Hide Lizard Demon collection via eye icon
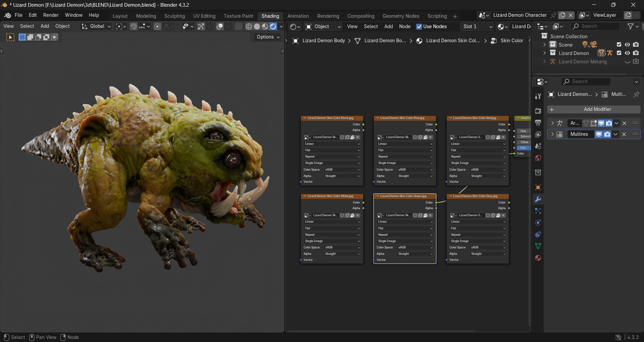Viewport: 644px width, 342px height. [627, 53]
